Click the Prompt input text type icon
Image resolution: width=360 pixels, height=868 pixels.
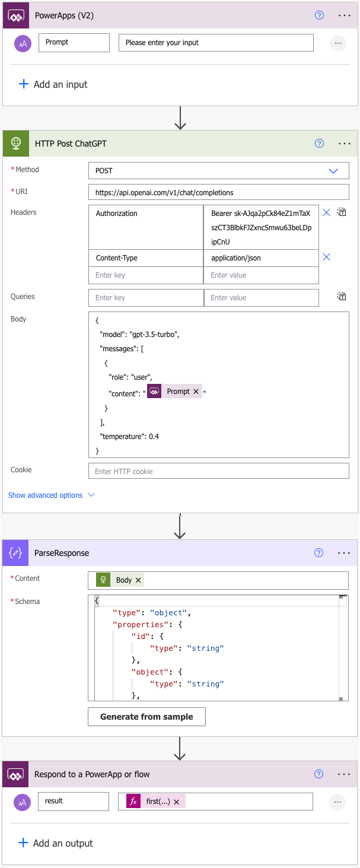click(23, 43)
